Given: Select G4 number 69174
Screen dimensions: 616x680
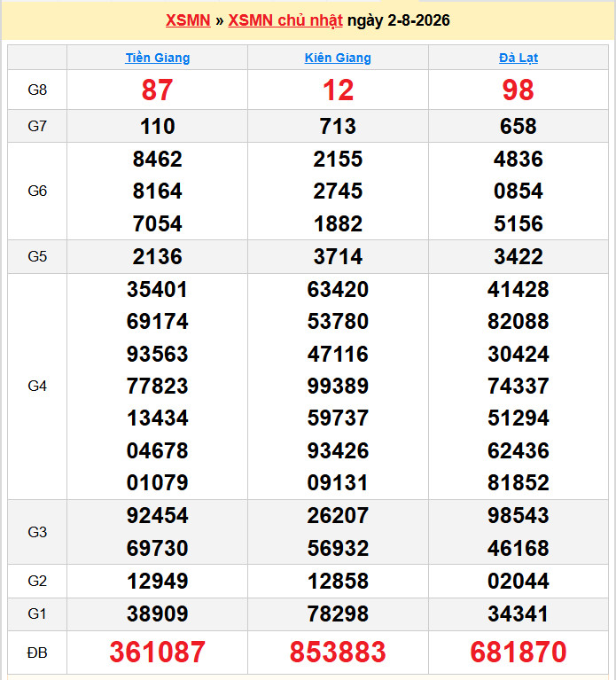Looking at the screenshot, I should 158,321.
